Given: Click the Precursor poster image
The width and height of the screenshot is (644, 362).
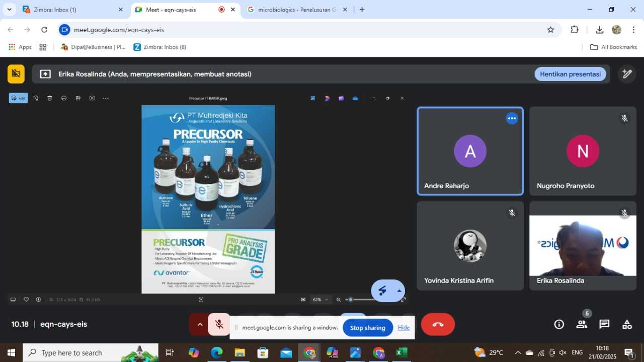Looking at the screenshot, I should pos(208,199).
